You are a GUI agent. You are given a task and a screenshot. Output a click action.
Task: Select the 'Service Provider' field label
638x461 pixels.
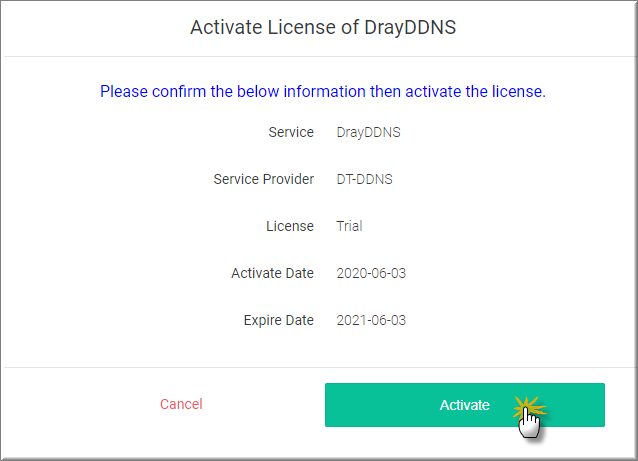(263, 179)
